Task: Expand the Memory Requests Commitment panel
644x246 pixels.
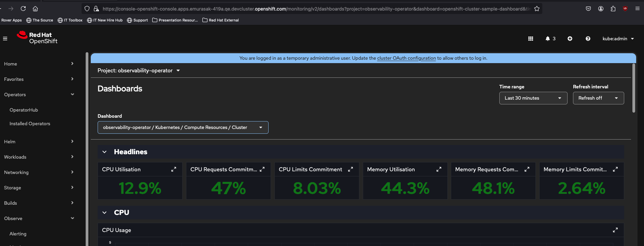Action: pos(527,169)
